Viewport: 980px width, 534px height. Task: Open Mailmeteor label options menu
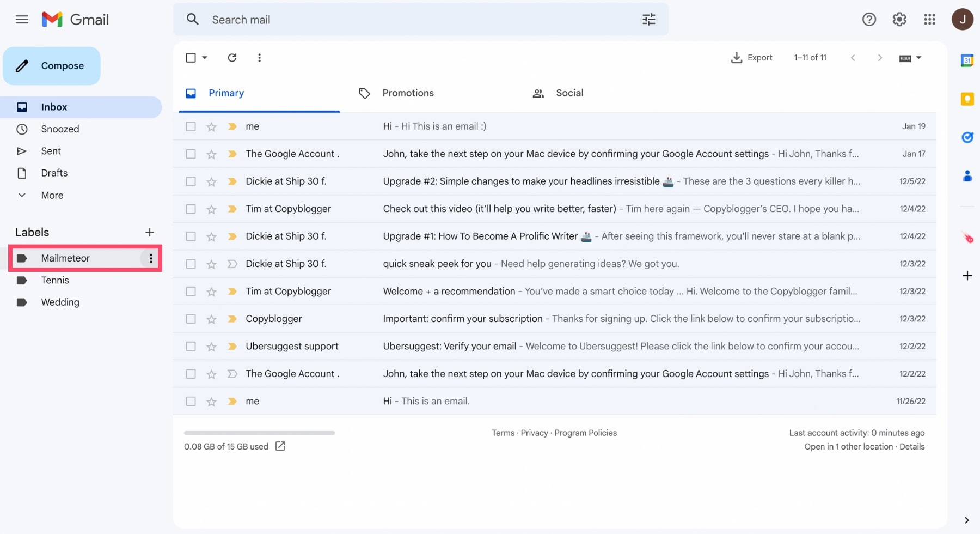[151, 258]
